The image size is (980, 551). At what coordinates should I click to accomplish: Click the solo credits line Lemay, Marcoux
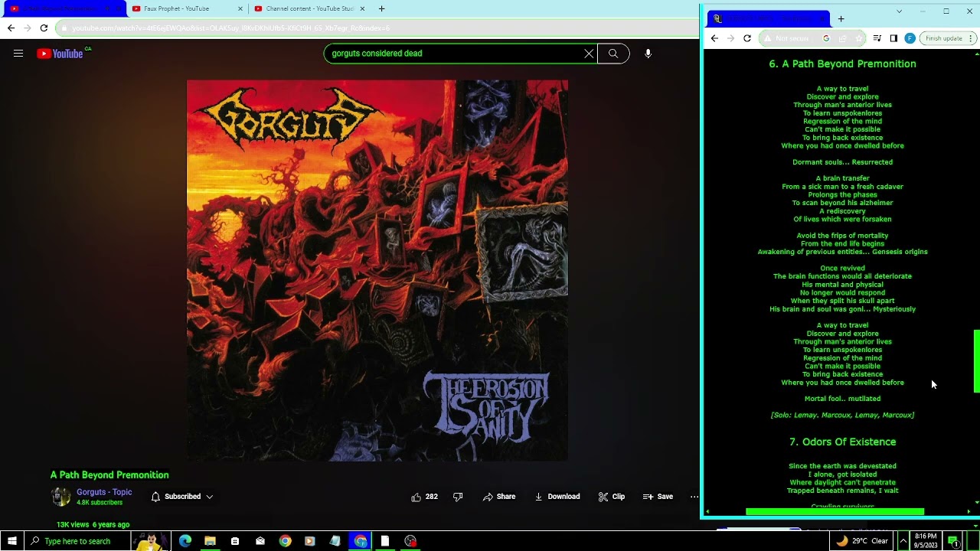point(842,415)
